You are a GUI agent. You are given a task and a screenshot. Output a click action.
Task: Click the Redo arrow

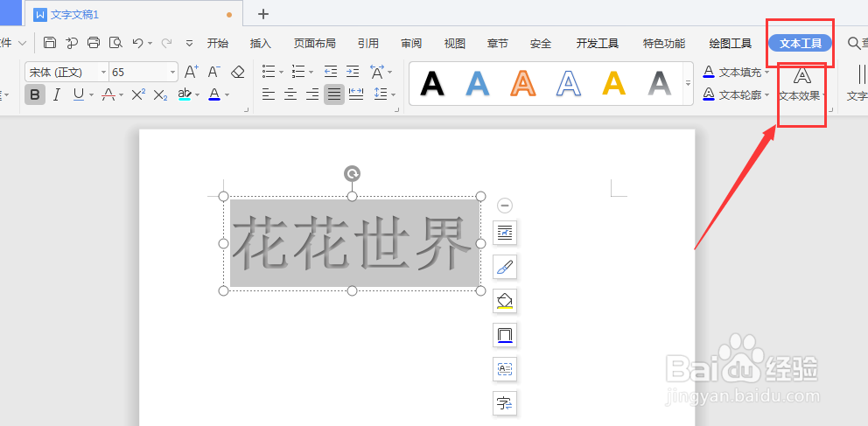pos(165,43)
